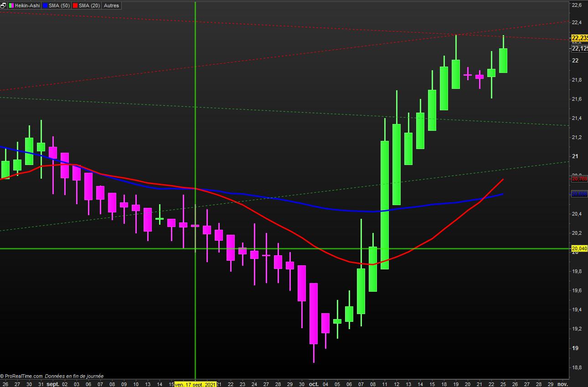
Task: Click the time axis label 25
Action: point(503,384)
